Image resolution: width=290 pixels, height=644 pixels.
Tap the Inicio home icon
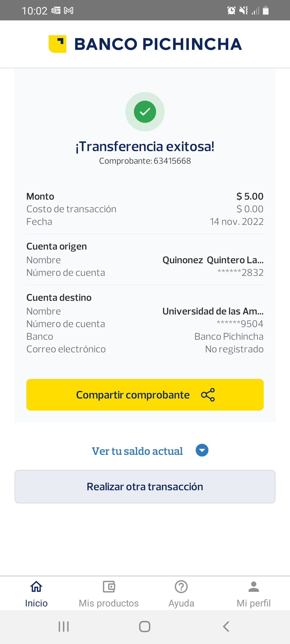36,587
